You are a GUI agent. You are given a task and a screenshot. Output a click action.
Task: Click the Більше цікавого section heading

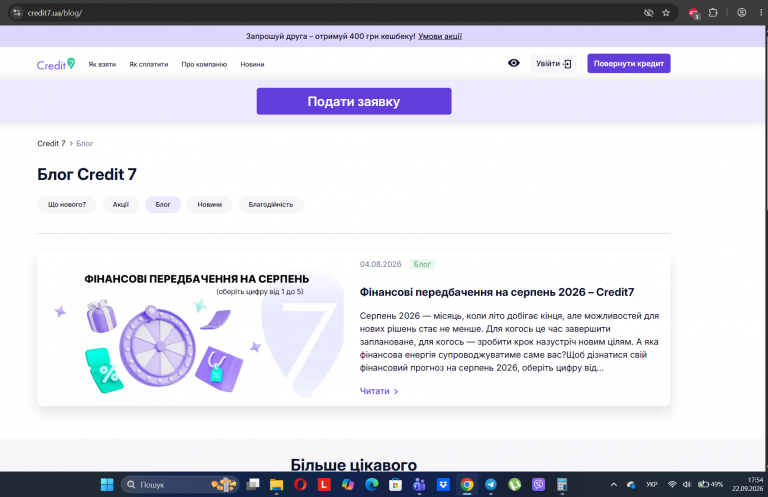click(x=354, y=465)
